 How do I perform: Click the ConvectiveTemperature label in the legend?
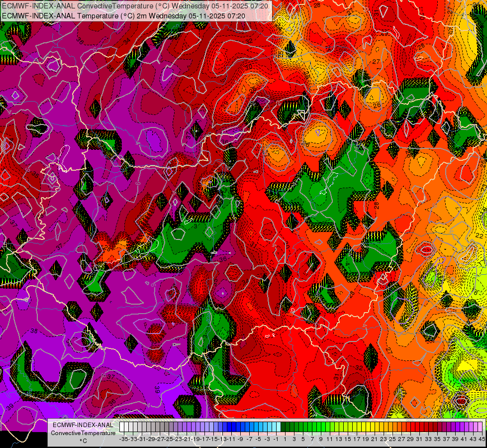[x=83, y=433]
